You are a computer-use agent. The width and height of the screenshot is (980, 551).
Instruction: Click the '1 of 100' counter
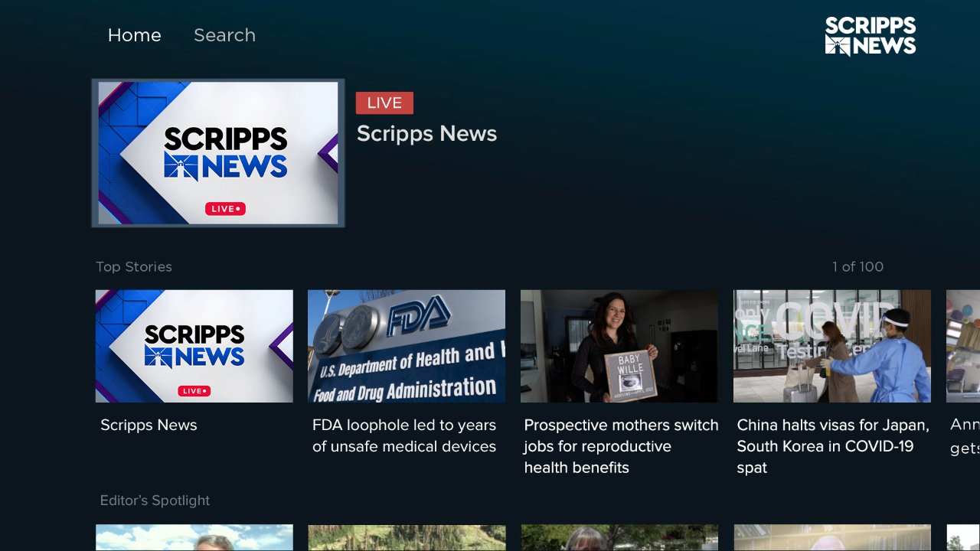point(857,267)
